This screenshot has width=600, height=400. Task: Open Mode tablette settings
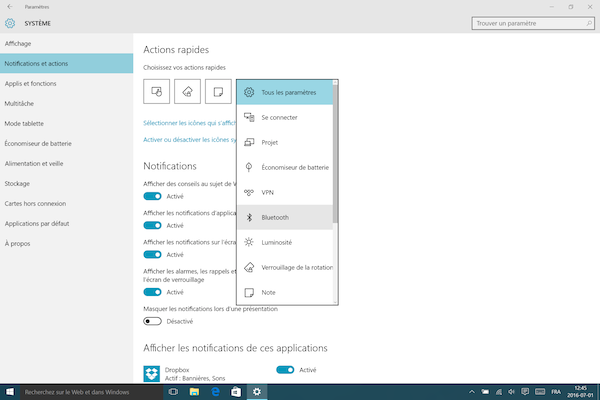pyautogui.click(x=67, y=123)
